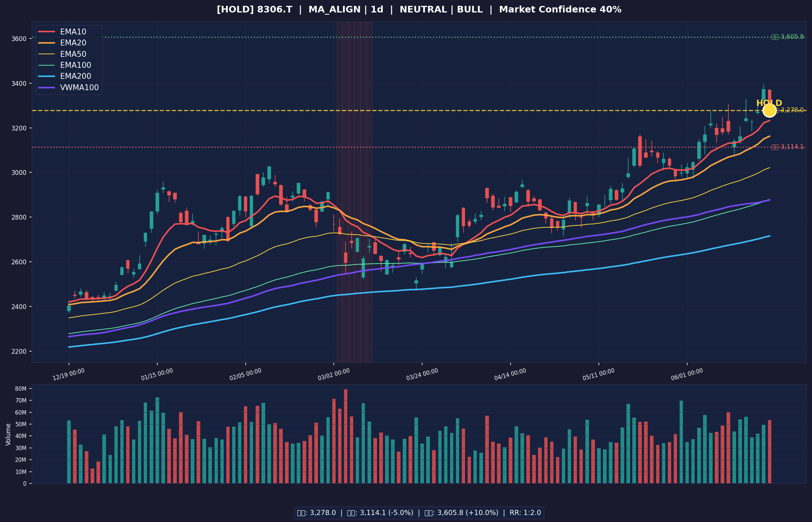Click the Volume axis title
812x522 pixels.
click(8, 434)
